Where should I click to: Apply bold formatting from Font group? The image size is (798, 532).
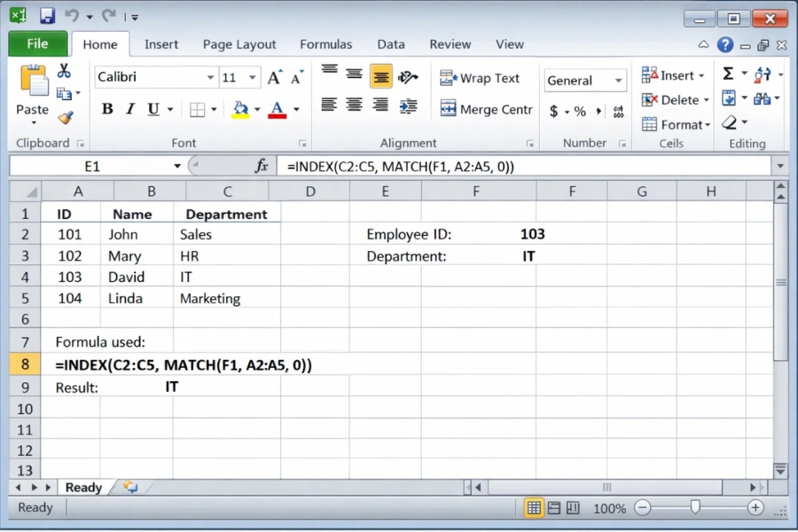pyautogui.click(x=106, y=108)
